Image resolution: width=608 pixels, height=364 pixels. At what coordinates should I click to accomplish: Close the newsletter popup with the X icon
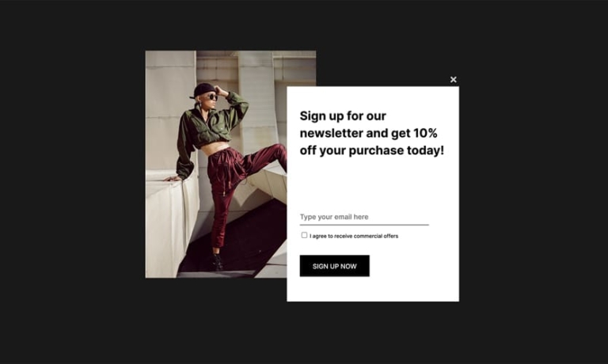pyautogui.click(x=454, y=79)
